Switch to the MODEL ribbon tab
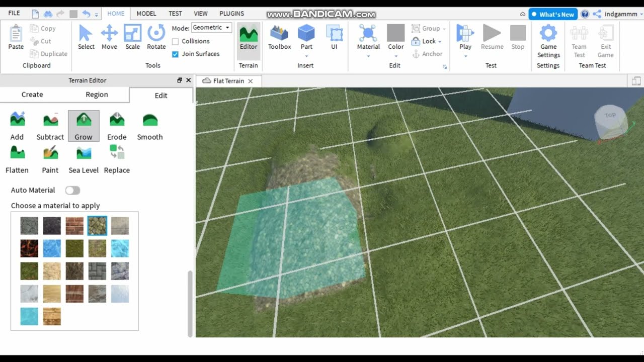This screenshot has width=644, height=362. pyautogui.click(x=146, y=14)
